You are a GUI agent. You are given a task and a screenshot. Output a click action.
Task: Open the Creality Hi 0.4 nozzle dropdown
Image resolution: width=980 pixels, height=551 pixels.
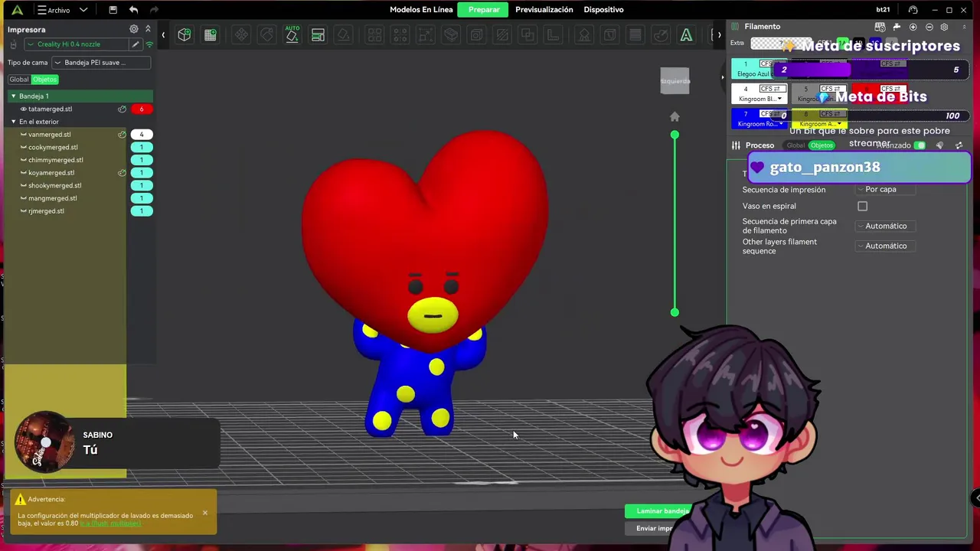pyautogui.click(x=77, y=44)
